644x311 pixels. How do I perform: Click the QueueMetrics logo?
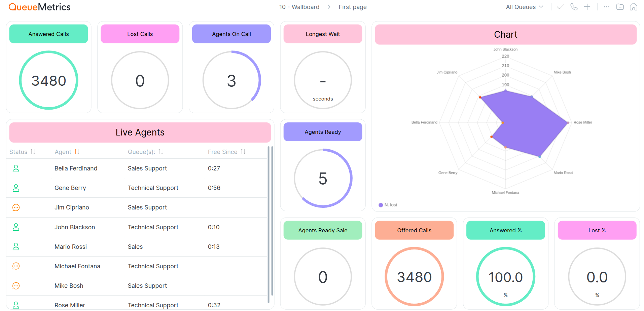(39, 7)
